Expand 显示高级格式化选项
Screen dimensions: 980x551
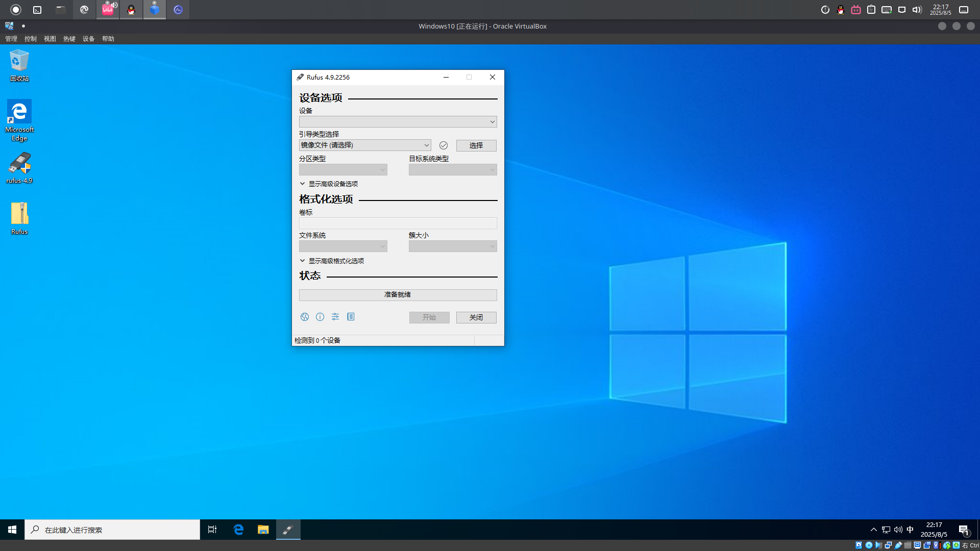(x=332, y=261)
